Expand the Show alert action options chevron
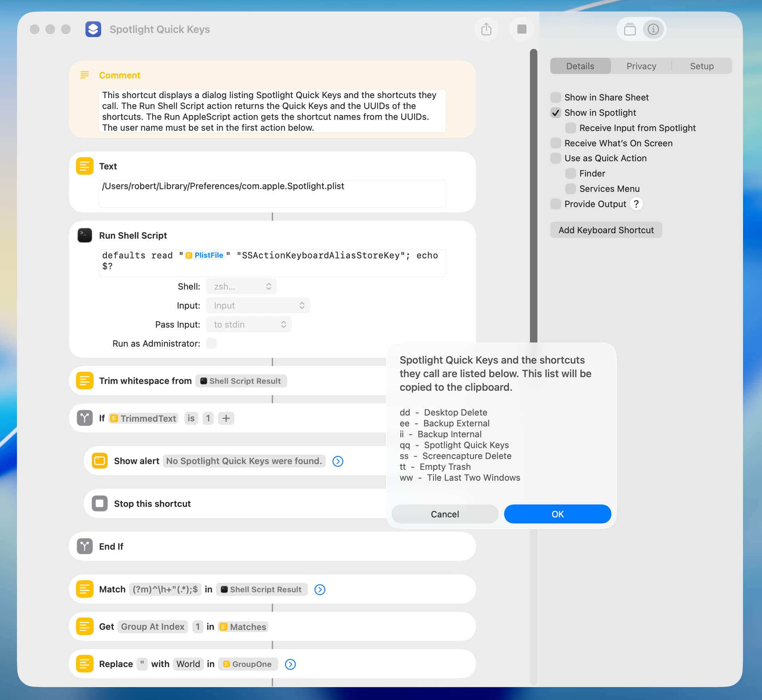 click(x=338, y=461)
